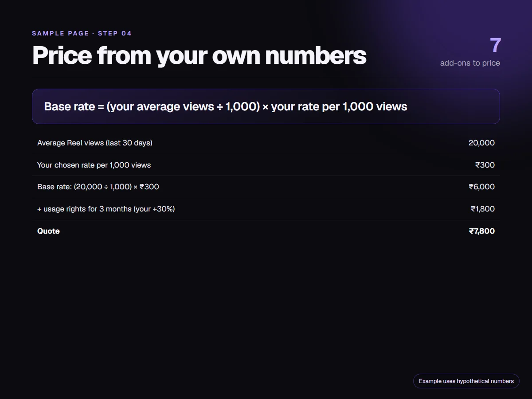Click the ₹6,000 base rate value
The height and width of the screenshot is (399, 532).
482,187
